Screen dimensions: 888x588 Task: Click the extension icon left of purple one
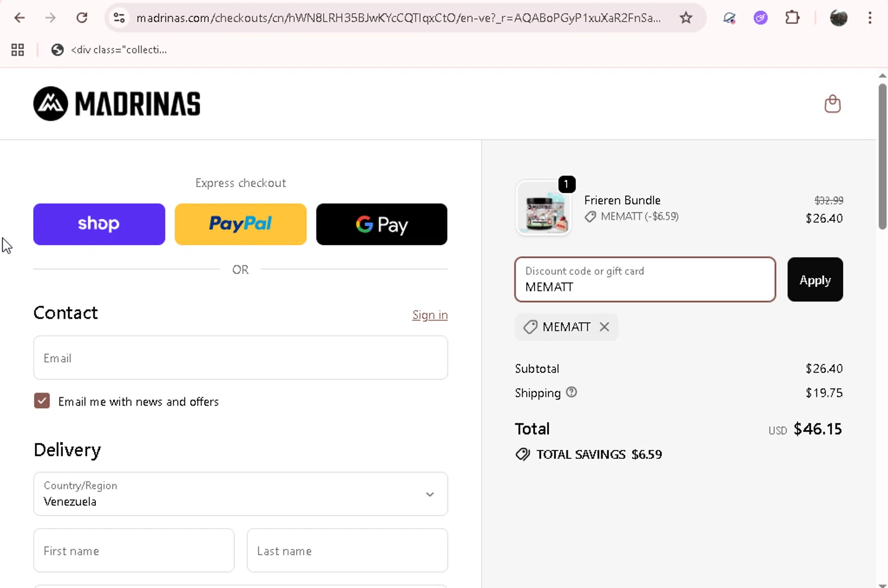pyautogui.click(x=729, y=18)
